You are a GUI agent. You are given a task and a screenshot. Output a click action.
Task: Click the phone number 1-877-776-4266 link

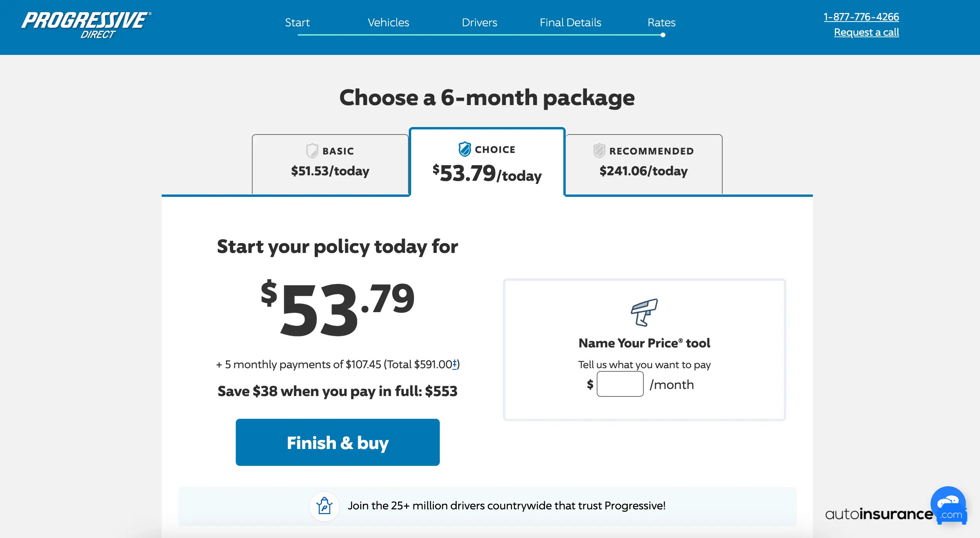pos(861,17)
